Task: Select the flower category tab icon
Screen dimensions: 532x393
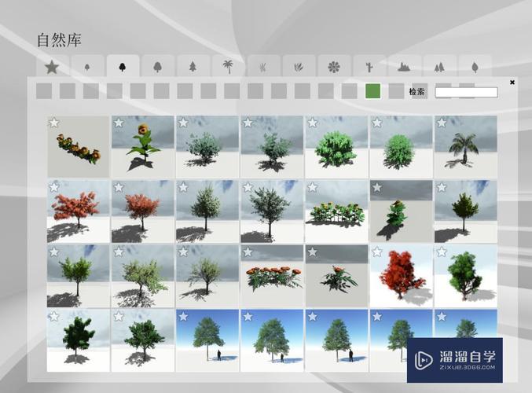Action: tap(334, 67)
